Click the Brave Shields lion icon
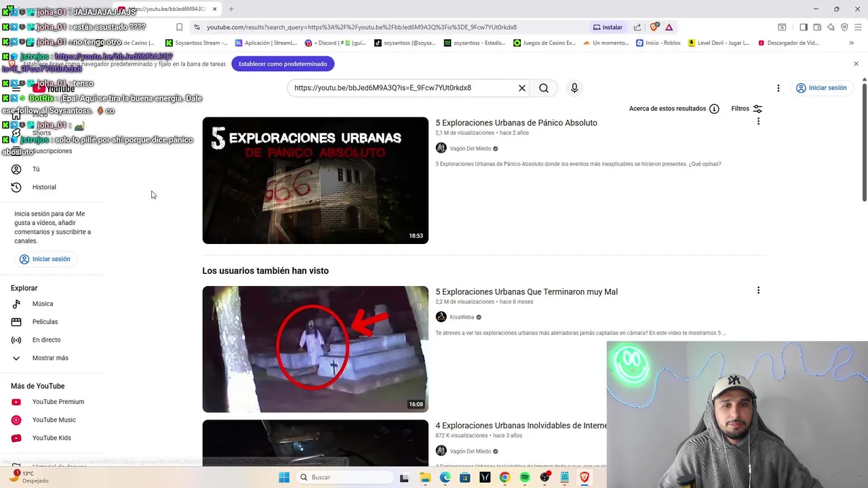 [x=654, y=27]
